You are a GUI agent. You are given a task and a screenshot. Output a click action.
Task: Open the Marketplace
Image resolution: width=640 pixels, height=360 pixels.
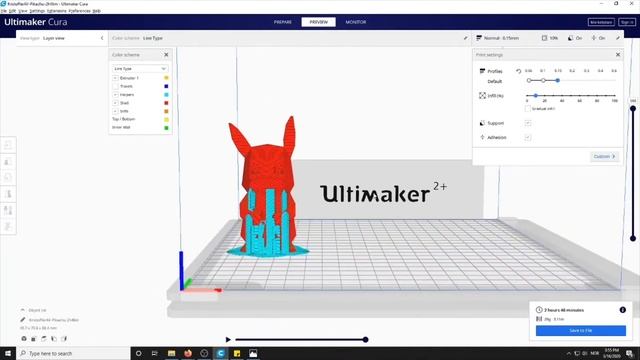[x=601, y=22]
